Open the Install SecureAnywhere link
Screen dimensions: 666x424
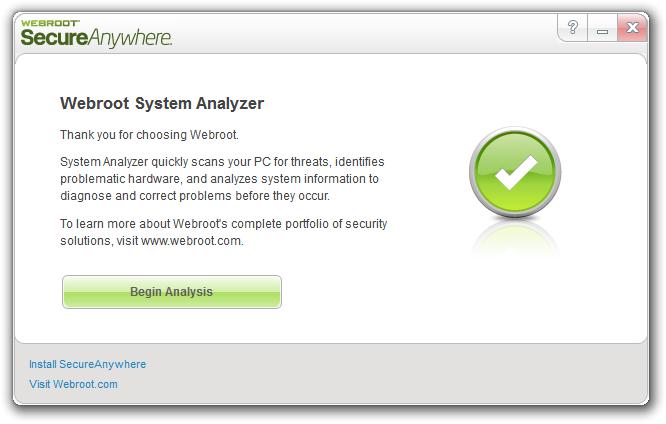click(x=87, y=364)
